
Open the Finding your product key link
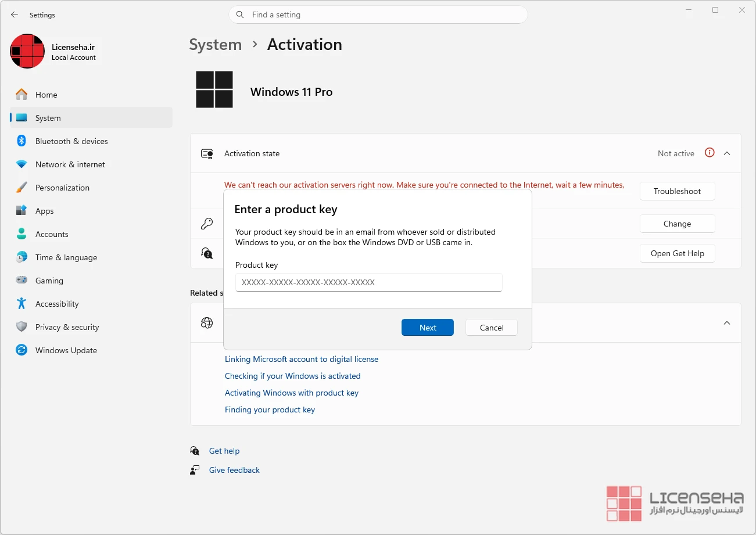[270, 410]
